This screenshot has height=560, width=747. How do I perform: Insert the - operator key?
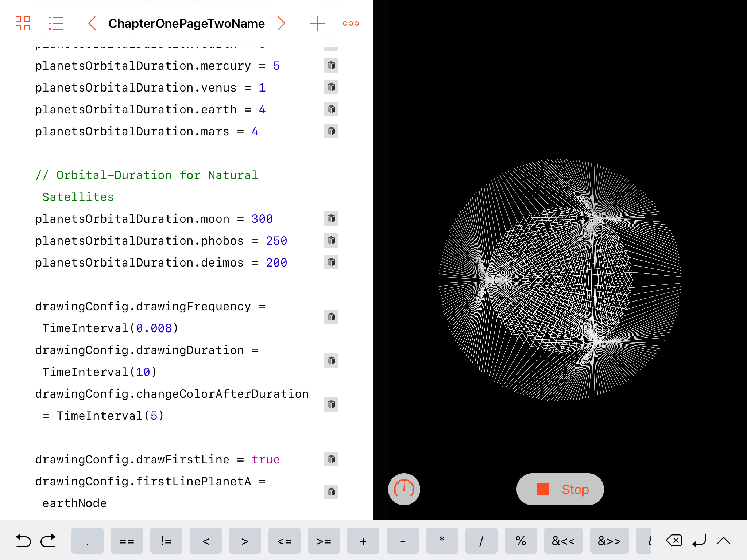coord(403,541)
